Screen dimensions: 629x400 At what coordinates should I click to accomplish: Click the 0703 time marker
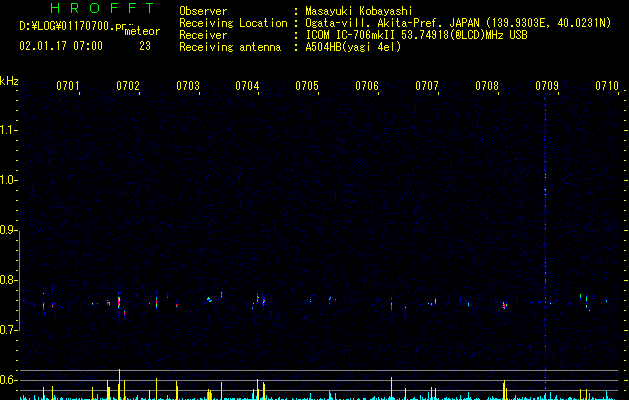[x=188, y=86]
